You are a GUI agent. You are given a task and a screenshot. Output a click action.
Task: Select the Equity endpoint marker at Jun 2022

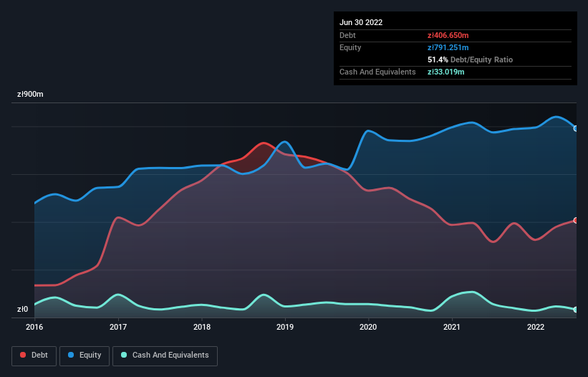pyautogui.click(x=576, y=128)
